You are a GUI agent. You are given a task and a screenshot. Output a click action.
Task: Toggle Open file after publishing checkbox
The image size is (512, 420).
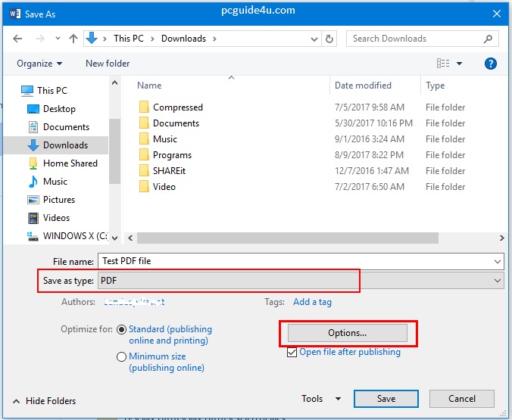[x=292, y=352]
